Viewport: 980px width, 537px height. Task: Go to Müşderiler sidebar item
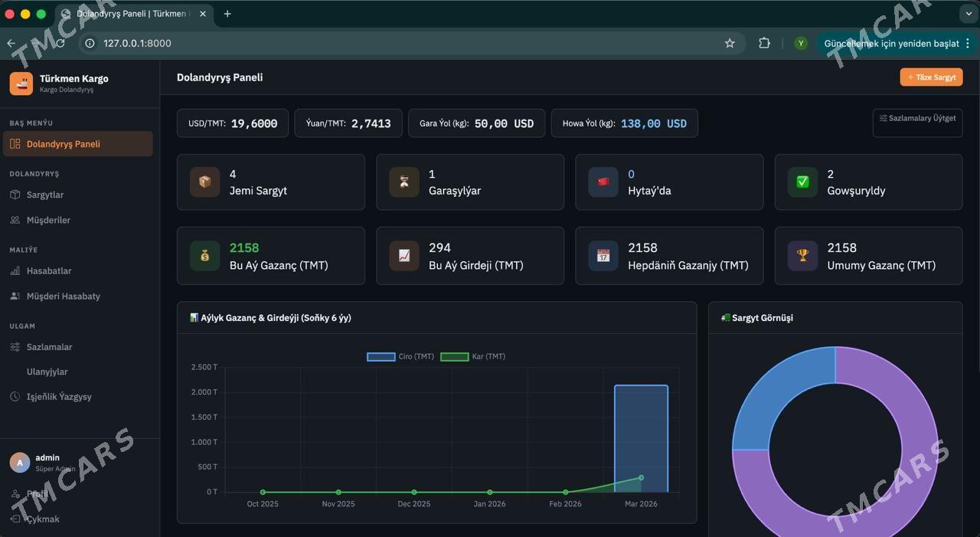click(x=48, y=220)
